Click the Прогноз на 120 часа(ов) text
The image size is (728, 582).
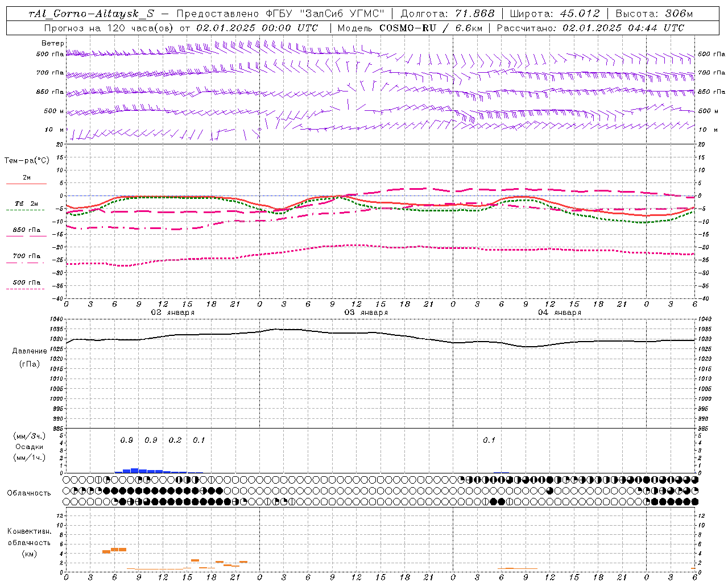(x=109, y=28)
